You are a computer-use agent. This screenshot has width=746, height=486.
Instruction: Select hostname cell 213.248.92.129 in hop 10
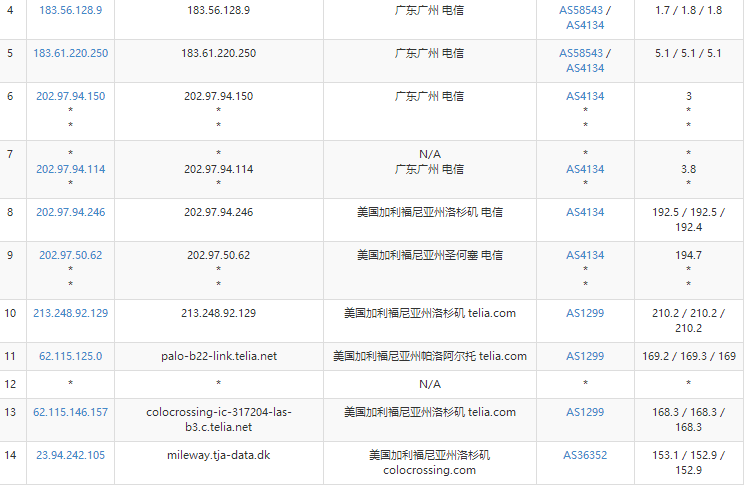pos(219,313)
